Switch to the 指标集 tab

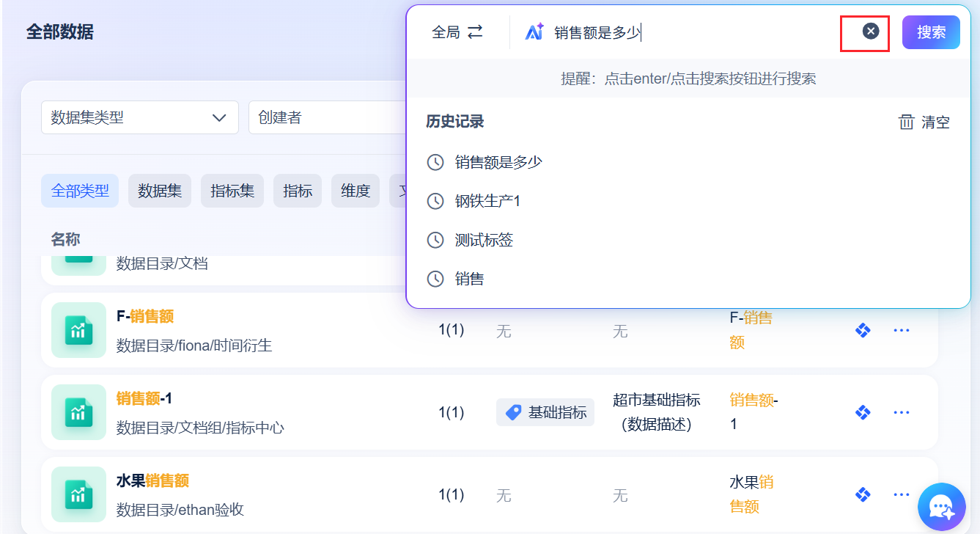point(232,191)
